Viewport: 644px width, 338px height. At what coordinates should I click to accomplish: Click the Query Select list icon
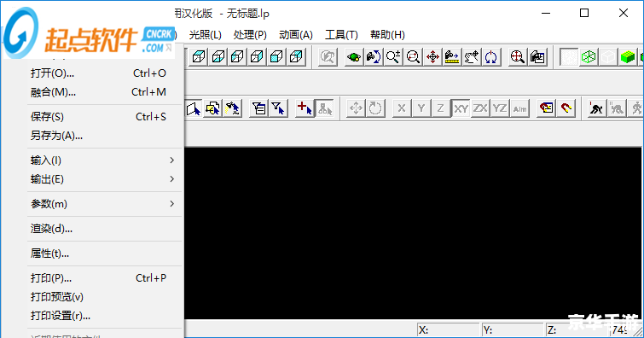tap(259, 108)
